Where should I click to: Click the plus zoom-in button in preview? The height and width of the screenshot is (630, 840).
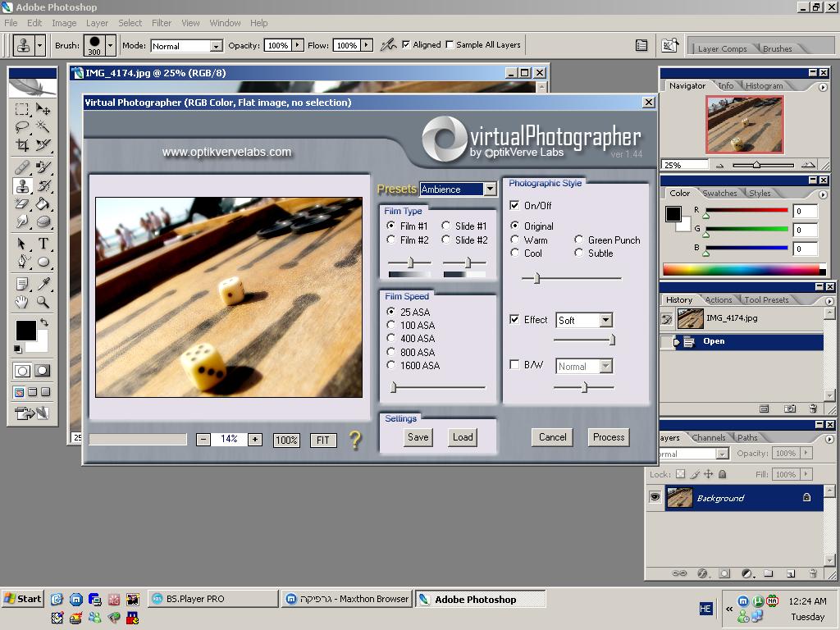pyautogui.click(x=255, y=440)
